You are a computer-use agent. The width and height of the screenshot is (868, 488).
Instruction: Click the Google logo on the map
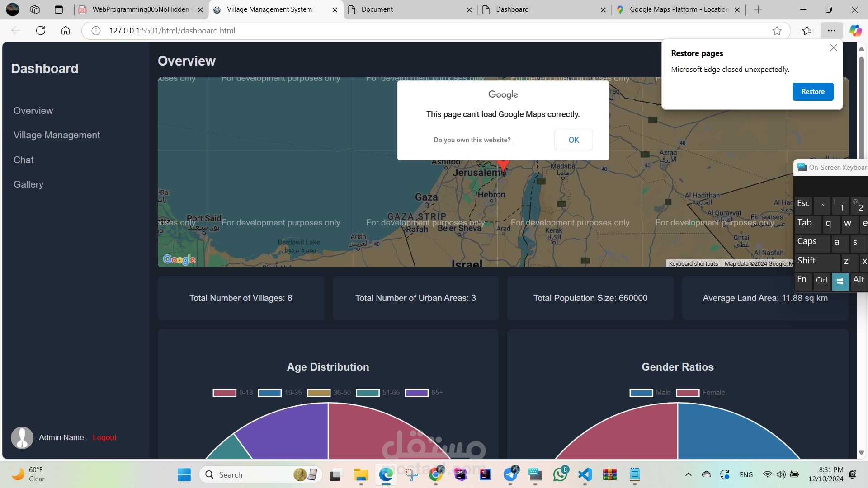[x=179, y=259]
